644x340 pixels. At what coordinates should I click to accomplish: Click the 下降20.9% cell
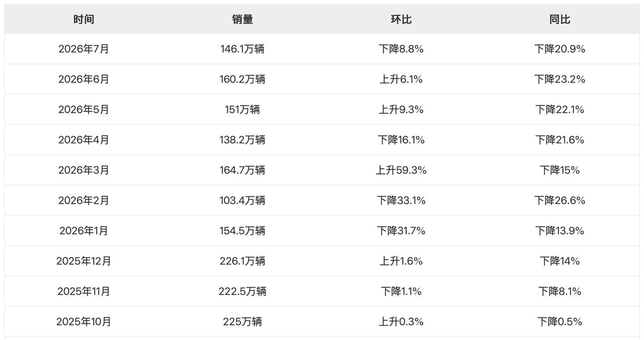pyautogui.click(x=559, y=49)
